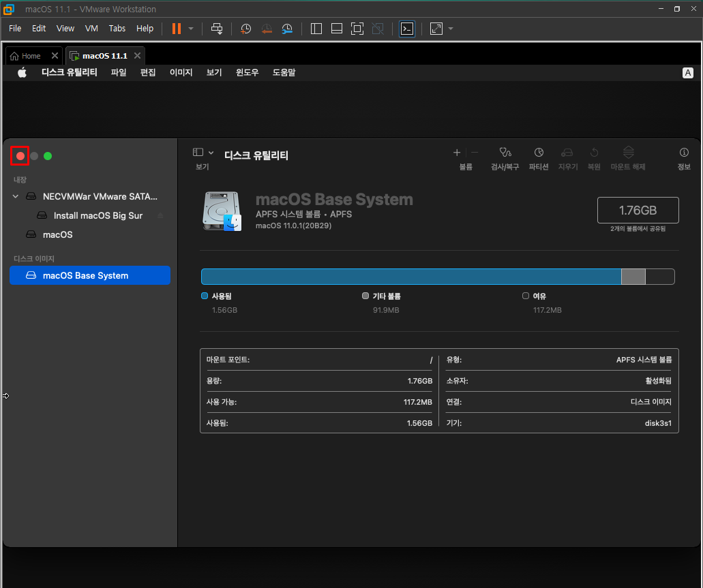Click the console view icon
Screen dimensions: 703x588
[x=407, y=29]
